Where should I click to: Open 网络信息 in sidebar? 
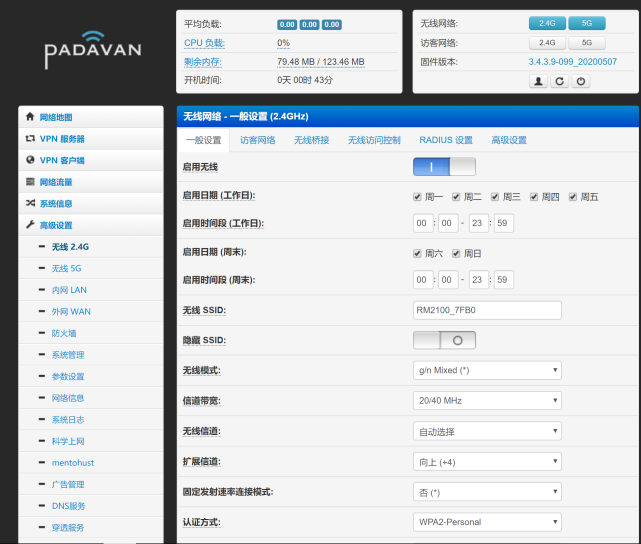pos(68,398)
